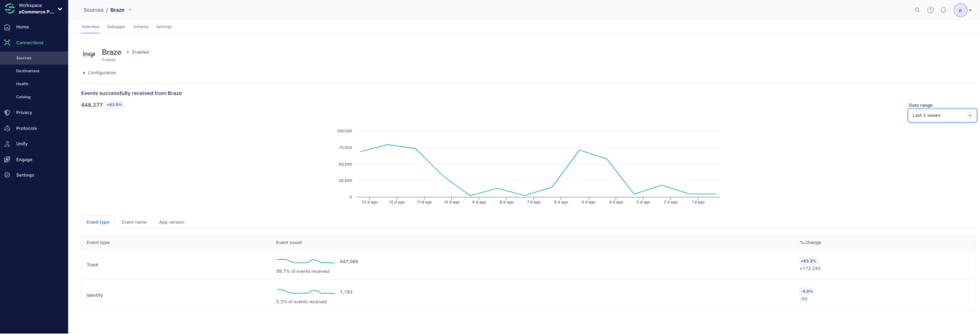Screen dimensions: 980x334
Task: Click the Event count column header
Action: point(289,242)
